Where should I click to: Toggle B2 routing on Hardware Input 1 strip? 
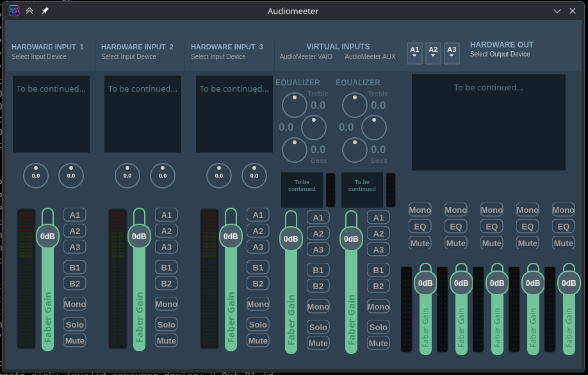pos(75,283)
